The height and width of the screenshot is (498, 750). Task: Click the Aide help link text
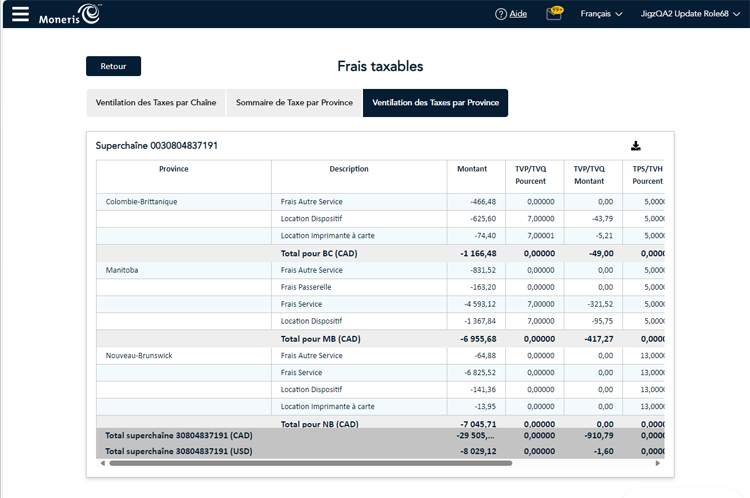point(518,14)
